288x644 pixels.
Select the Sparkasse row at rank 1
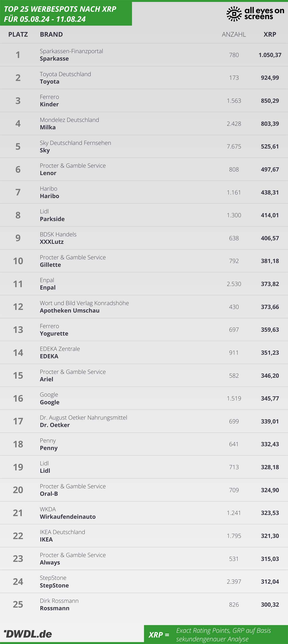[144, 55]
